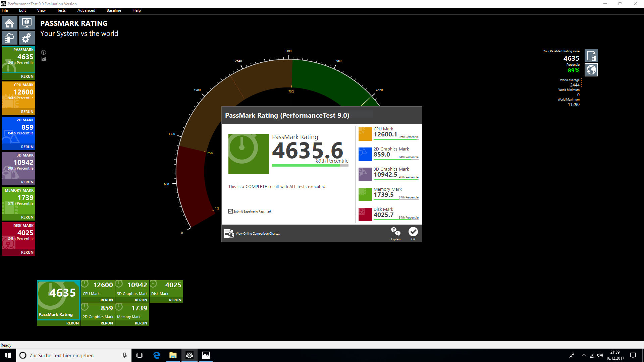
Task: Click View Online Comparison Charts link
Action: click(258, 234)
